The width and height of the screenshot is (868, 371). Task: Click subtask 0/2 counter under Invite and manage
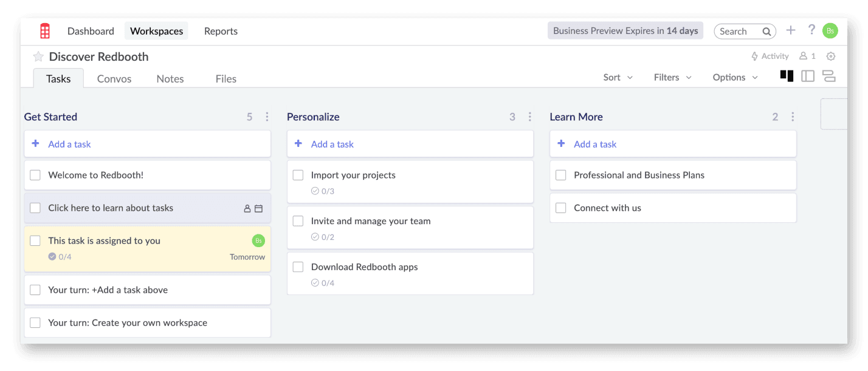tap(323, 237)
